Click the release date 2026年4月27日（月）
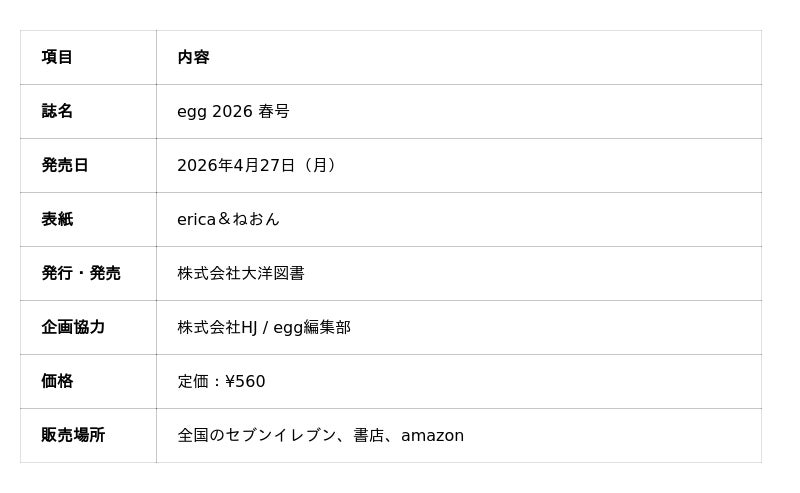The width and height of the screenshot is (800, 493). pyautogui.click(x=259, y=165)
